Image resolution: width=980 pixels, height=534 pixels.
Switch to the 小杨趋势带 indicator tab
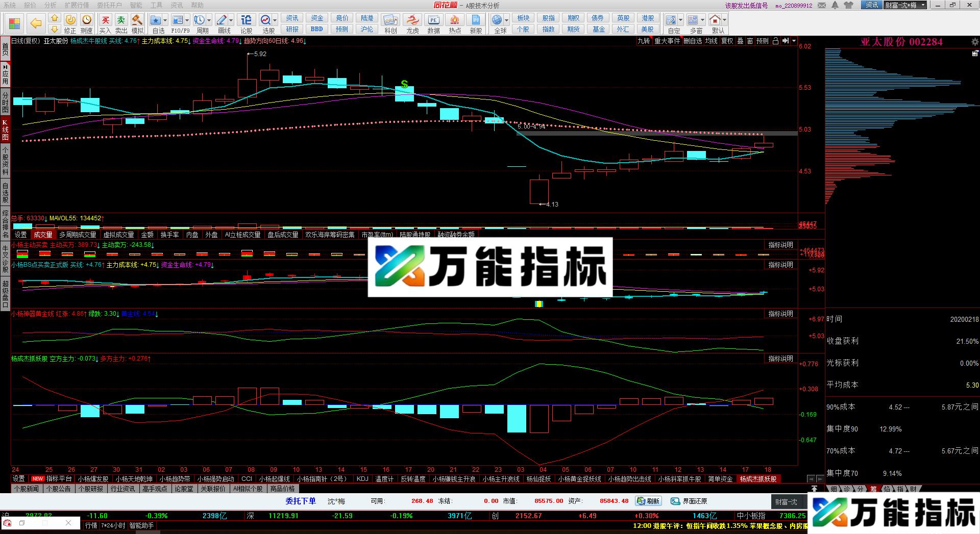175,479
